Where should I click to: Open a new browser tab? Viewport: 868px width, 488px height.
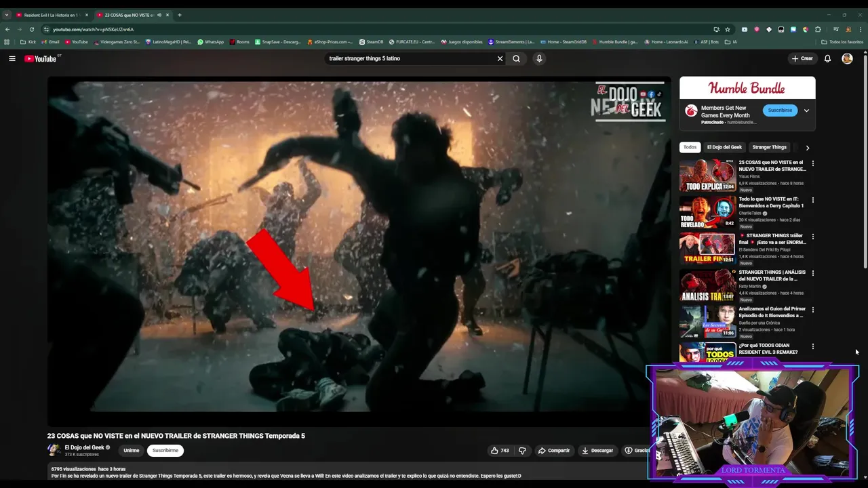point(179,15)
